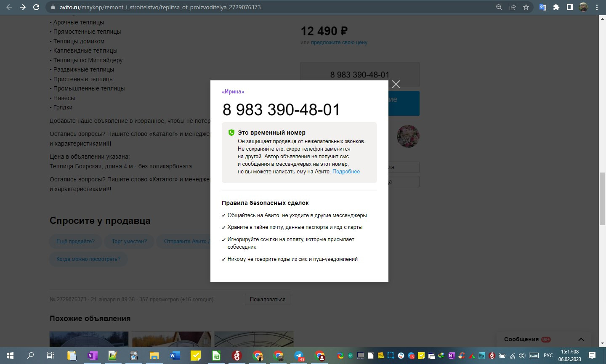Open the zoom magnifier icon in address bar
Image resolution: width=606 pixels, height=364 pixels.
[499, 7]
